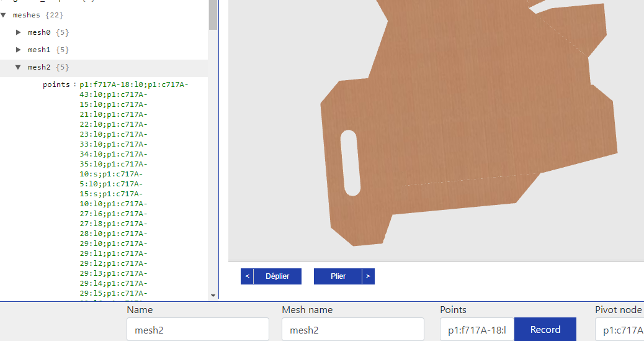The image size is (644, 341).
Task: Click the Record button
Action: tap(545, 329)
